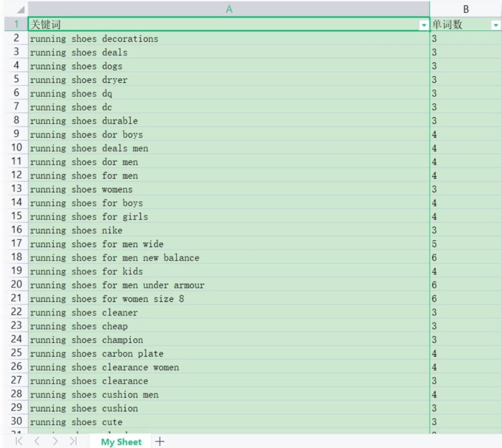Go to last sheet navigation arrow
The image size is (502, 448).
pos(73,442)
